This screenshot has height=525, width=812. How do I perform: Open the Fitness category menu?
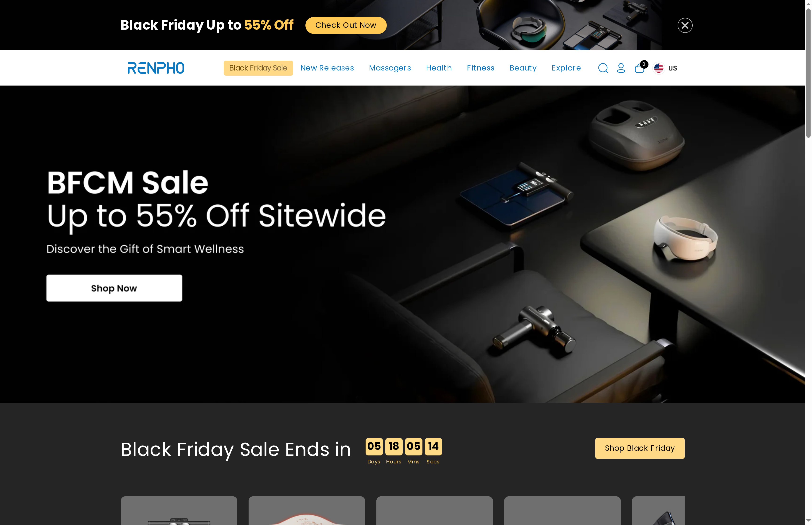coord(480,68)
